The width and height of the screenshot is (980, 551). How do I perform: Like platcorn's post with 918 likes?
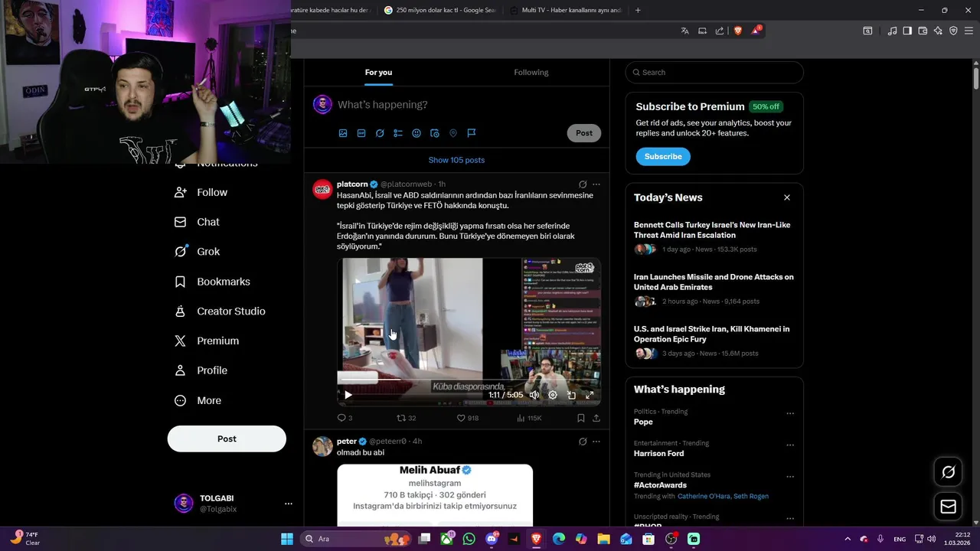pyautogui.click(x=467, y=418)
